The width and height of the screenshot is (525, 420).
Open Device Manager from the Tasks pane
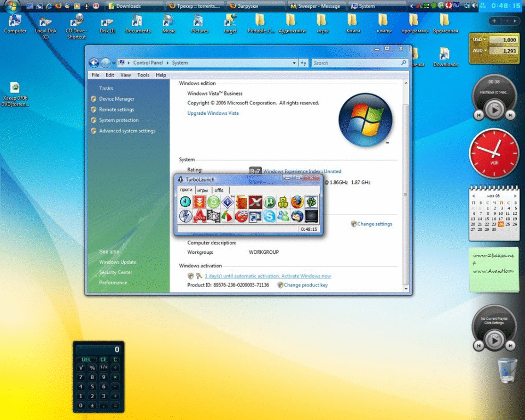point(116,99)
